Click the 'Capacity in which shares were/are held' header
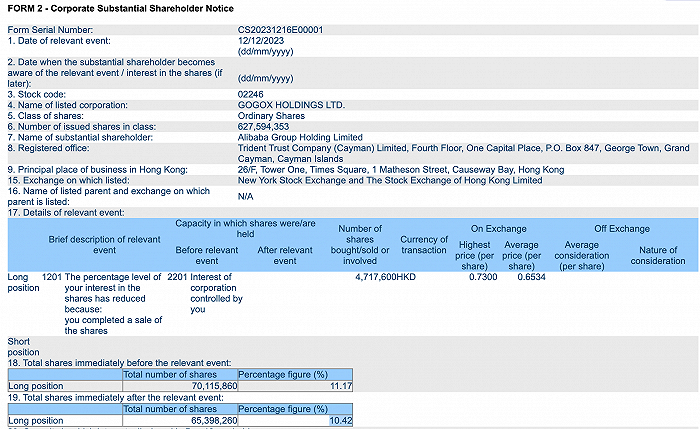Image resolution: width=700 pixels, height=429 pixels. click(x=245, y=229)
